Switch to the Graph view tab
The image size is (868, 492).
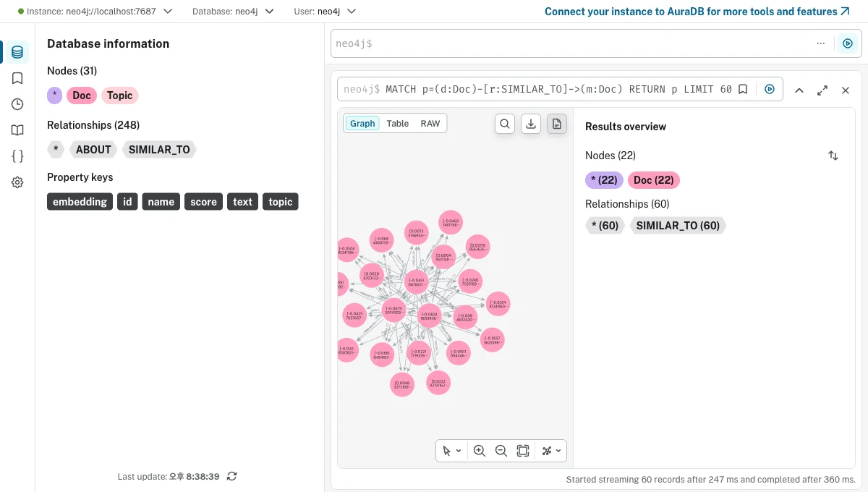pyautogui.click(x=362, y=124)
